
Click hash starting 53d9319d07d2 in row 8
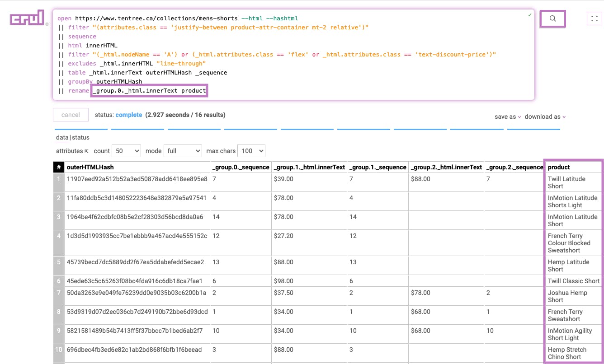(x=137, y=312)
